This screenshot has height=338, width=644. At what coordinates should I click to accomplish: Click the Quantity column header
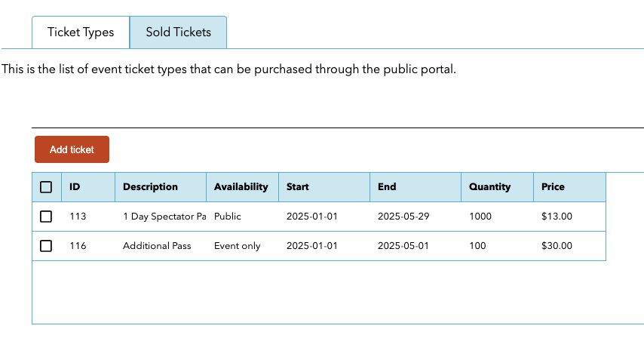[x=498, y=187]
